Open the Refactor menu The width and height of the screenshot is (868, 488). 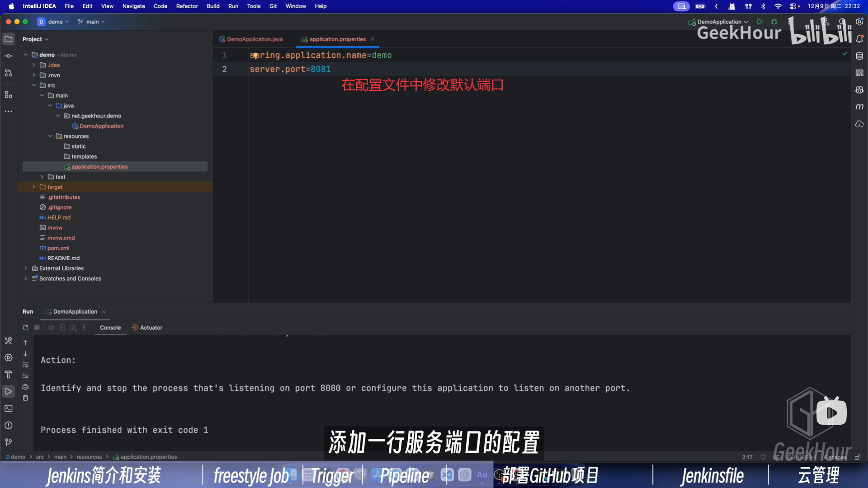(187, 6)
